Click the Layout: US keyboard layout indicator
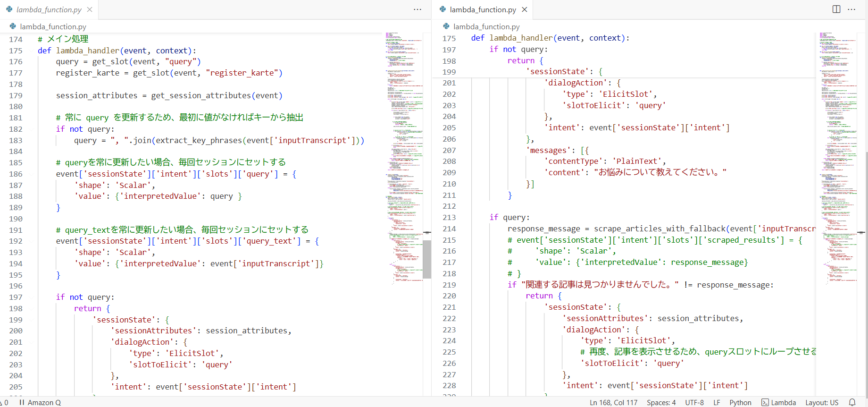The width and height of the screenshot is (868, 407). pyautogui.click(x=822, y=402)
